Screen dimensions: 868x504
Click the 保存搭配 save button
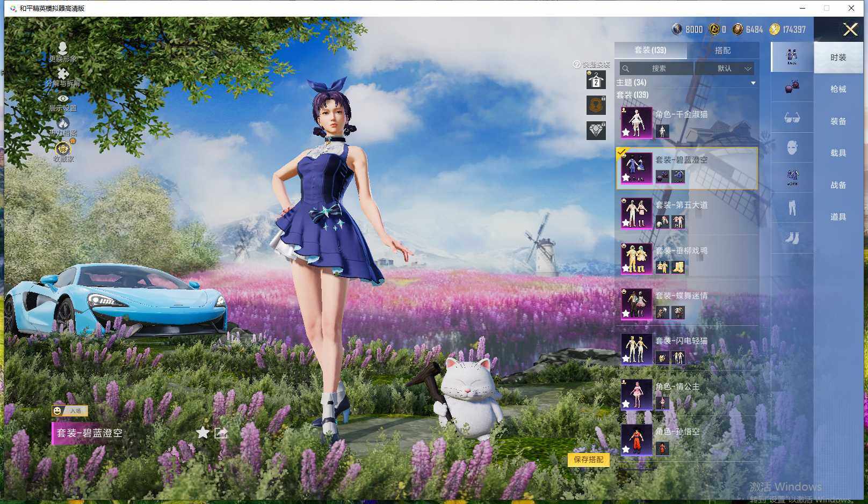[x=589, y=460]
